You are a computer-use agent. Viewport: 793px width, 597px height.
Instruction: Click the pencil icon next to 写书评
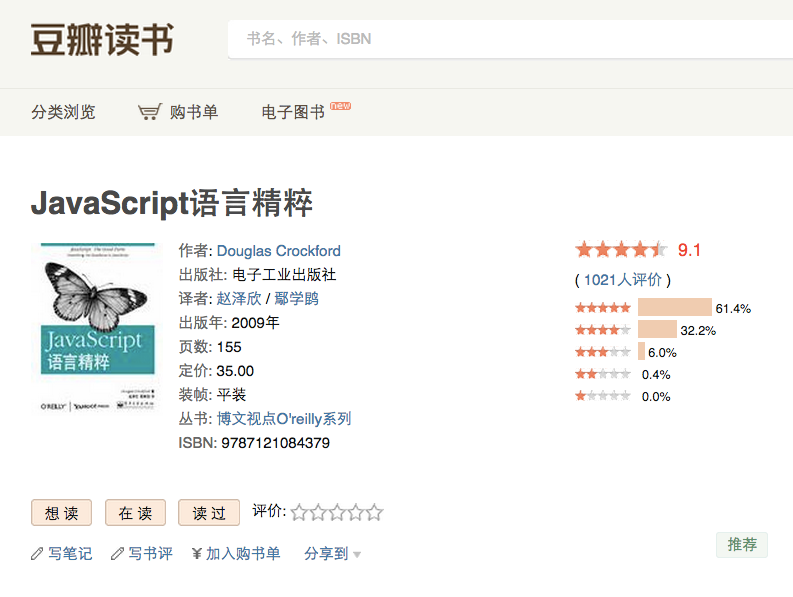point(117,553)
